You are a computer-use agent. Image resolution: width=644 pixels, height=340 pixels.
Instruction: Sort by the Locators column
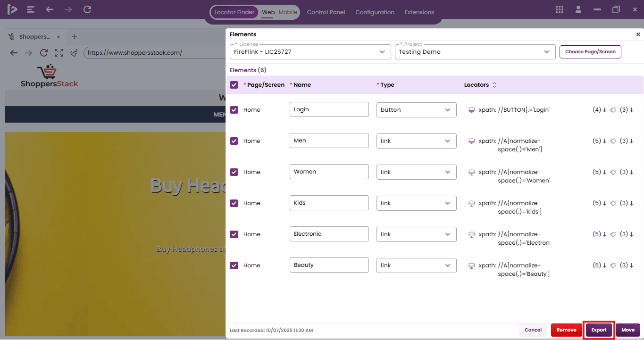click(x=494, y=85)
